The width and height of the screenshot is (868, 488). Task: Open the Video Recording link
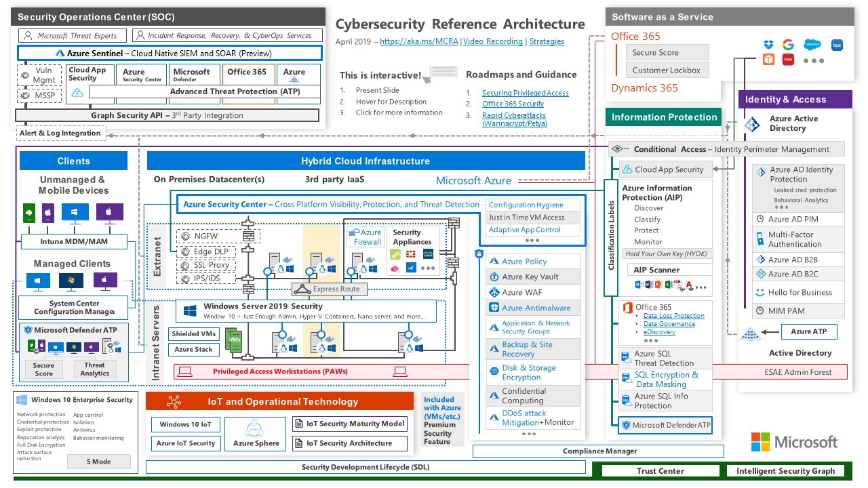click(492, 41)
